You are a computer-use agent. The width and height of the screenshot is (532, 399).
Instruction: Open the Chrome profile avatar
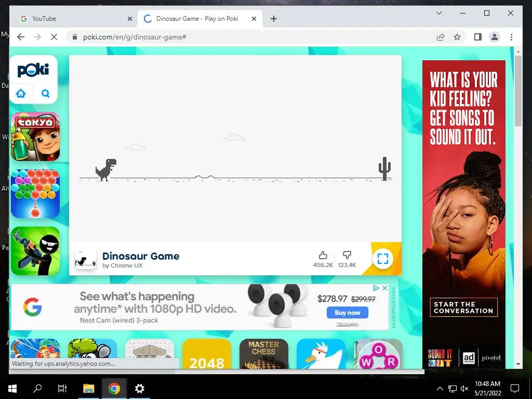(495, 37)
